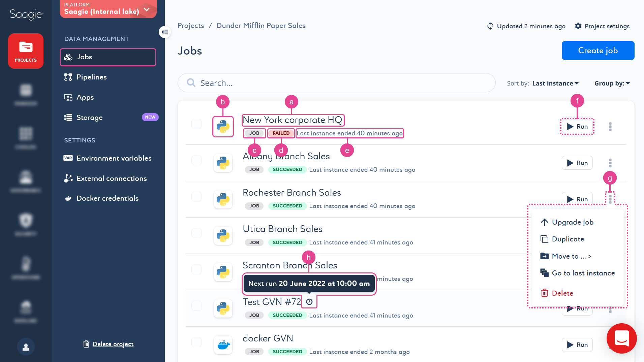644x362 pixels.
Task: Run the New York corporate HQ job
Action: (577, 127)
